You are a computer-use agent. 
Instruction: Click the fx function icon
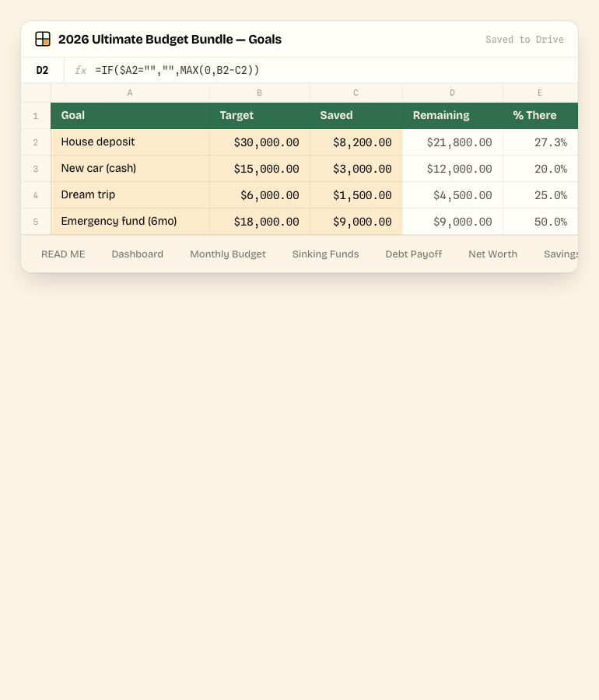pyautogui.click(x=80, y=70)
